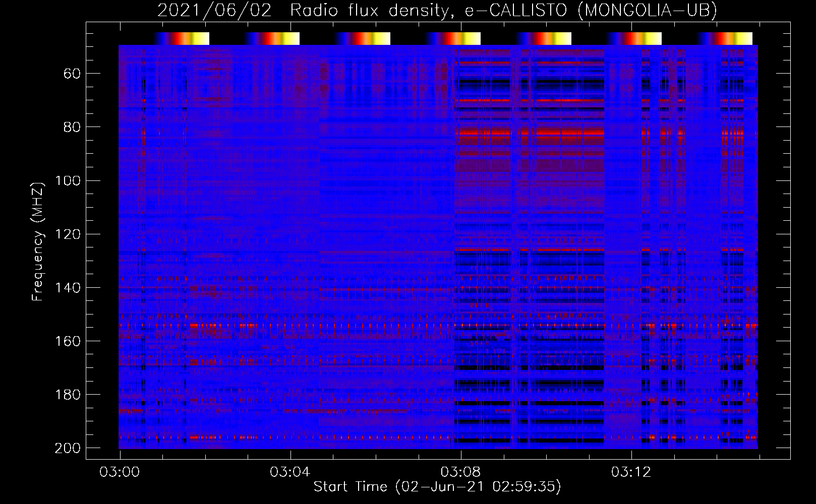Screen dimensions: 816x504
Task: Click the 03:04 time axis label
Action: point(290,472)
